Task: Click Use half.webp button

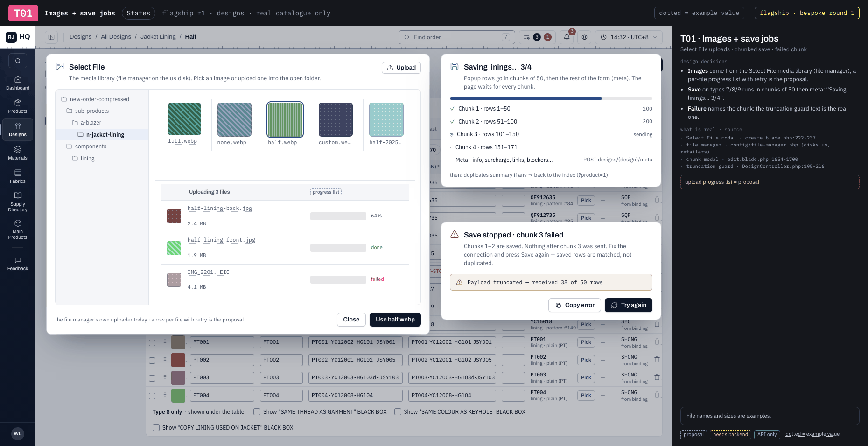Action: tap(395, 320)
